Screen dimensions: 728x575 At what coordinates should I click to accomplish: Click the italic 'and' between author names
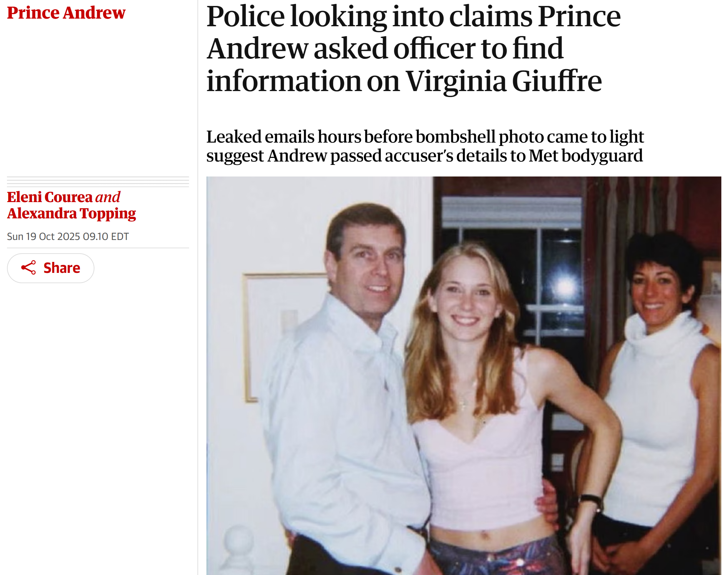point(108,197)
